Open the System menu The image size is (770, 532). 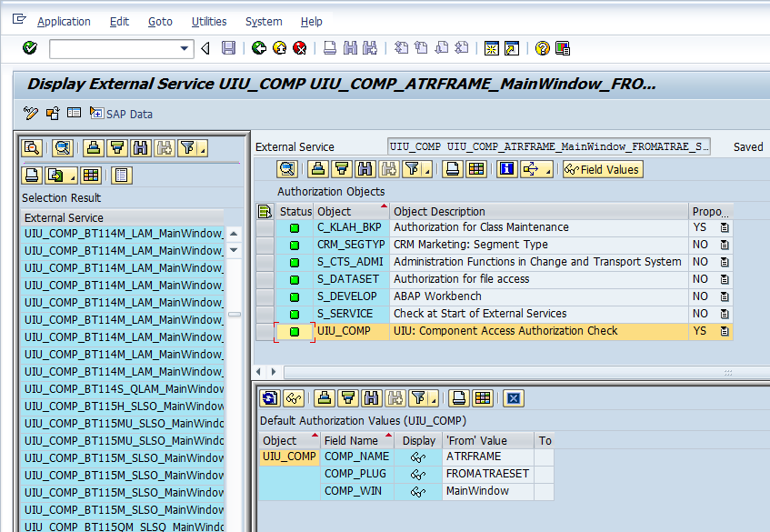264,22
